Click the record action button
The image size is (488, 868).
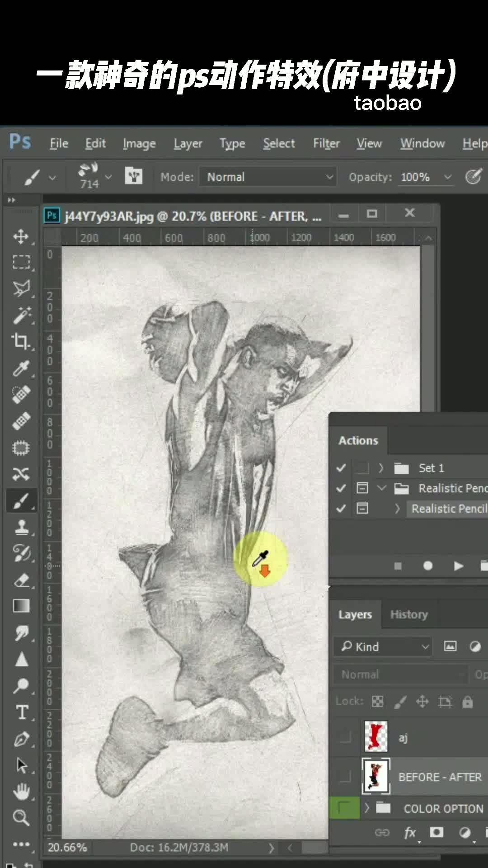pyautogui.click(x=428, y=566)
